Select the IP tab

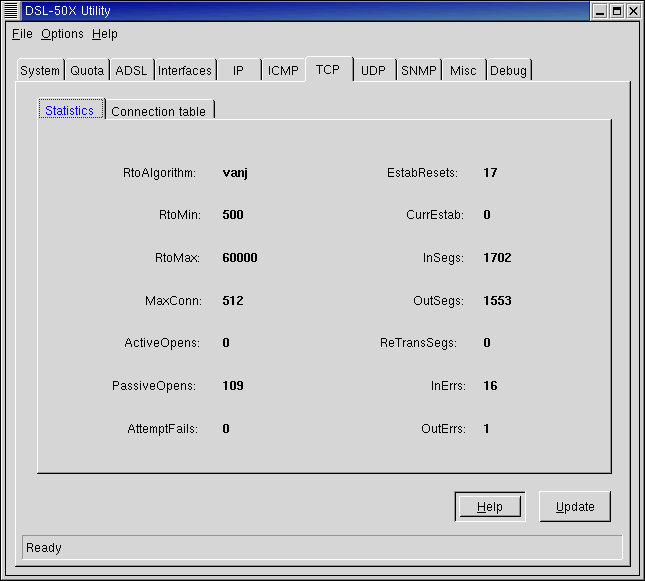238,70
